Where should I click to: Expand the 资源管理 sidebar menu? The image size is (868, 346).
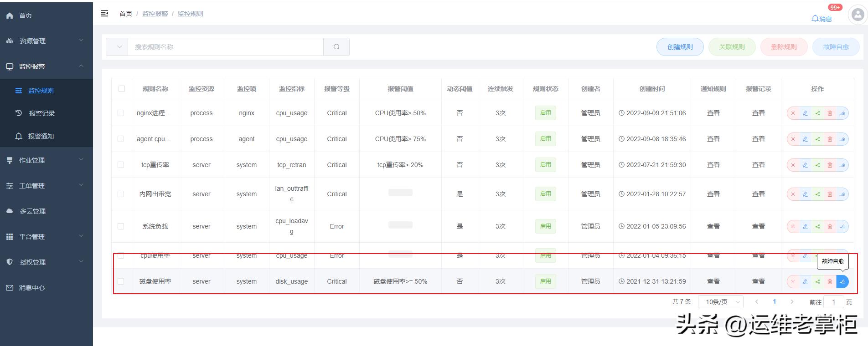point(46,41)
